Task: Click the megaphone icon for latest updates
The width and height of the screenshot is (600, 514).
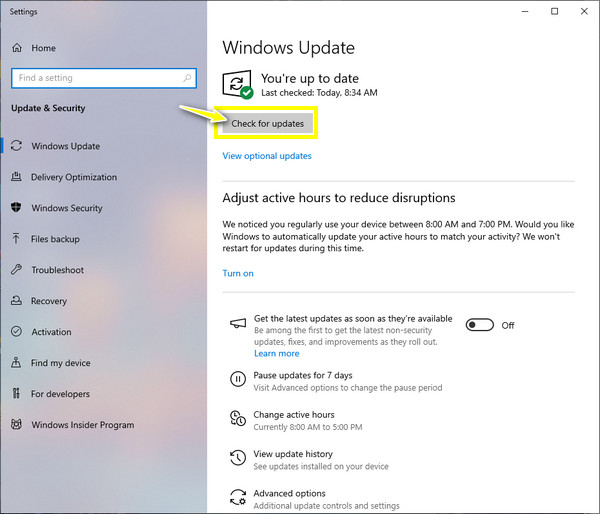Action: point(238,324)
